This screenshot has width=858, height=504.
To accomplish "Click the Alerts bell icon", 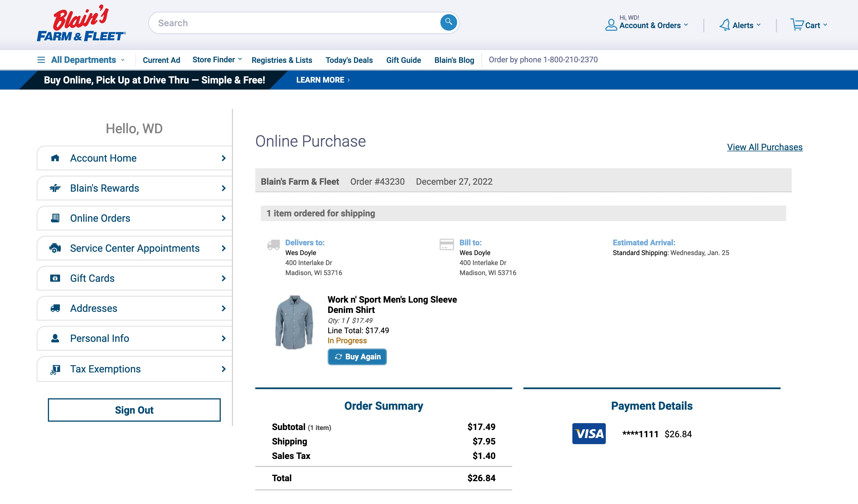I will click(x=725, y=25).
